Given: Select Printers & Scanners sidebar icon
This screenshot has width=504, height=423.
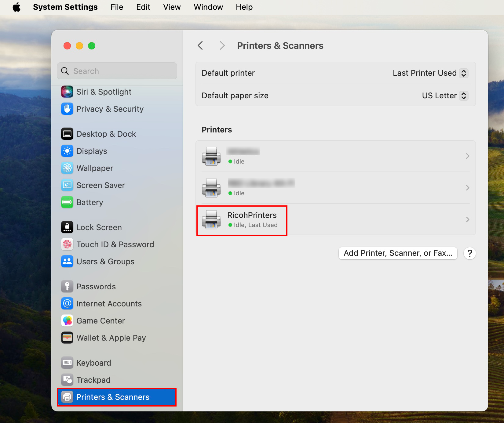Looking at the screenshot, I should click(67, 397).
